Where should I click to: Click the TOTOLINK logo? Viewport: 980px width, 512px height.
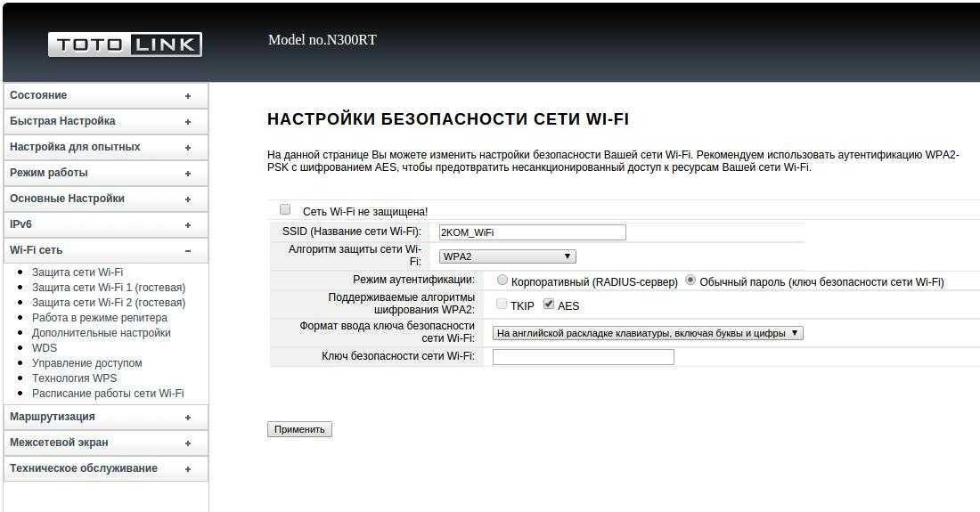(x=125, y=45)
